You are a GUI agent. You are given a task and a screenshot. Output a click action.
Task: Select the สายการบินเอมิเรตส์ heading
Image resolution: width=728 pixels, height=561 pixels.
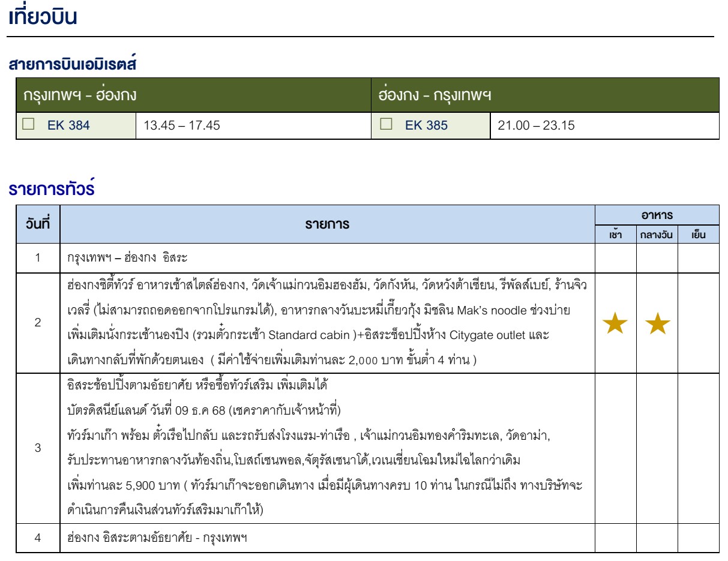click(73, 64)
